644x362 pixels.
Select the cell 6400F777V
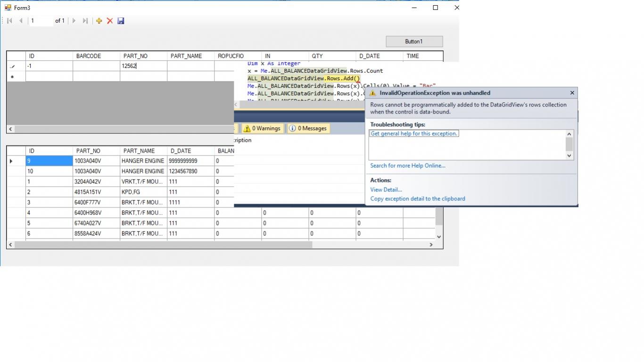coord(96,202)
